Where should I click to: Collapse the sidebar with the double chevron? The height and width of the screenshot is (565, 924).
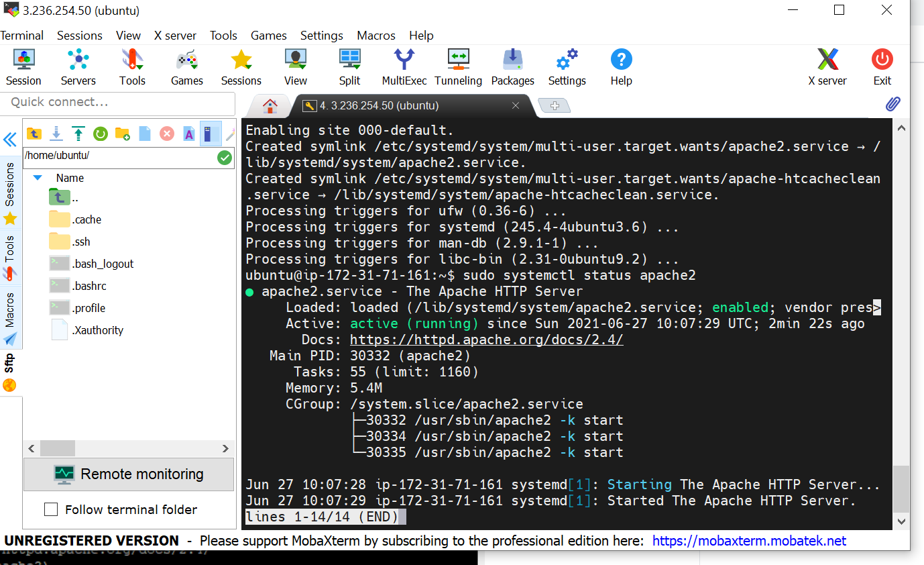(x=9, y=140)
